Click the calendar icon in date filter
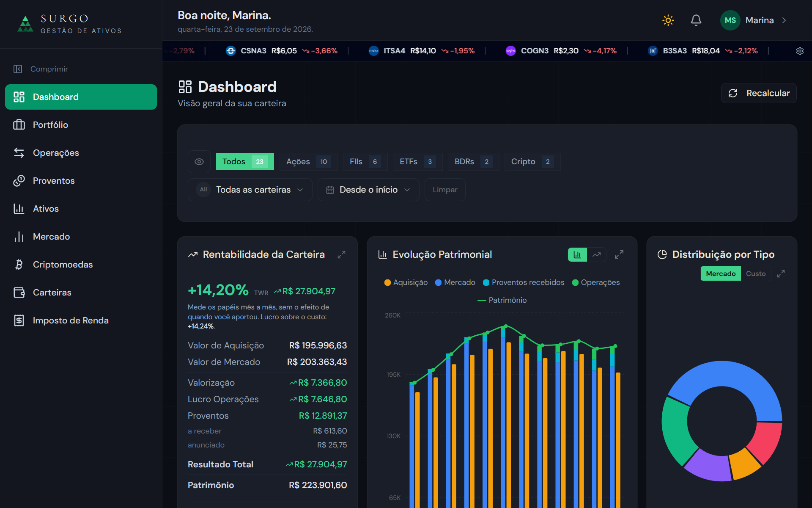The width and height of the screenshot is (812, 508). click(330, 190)
